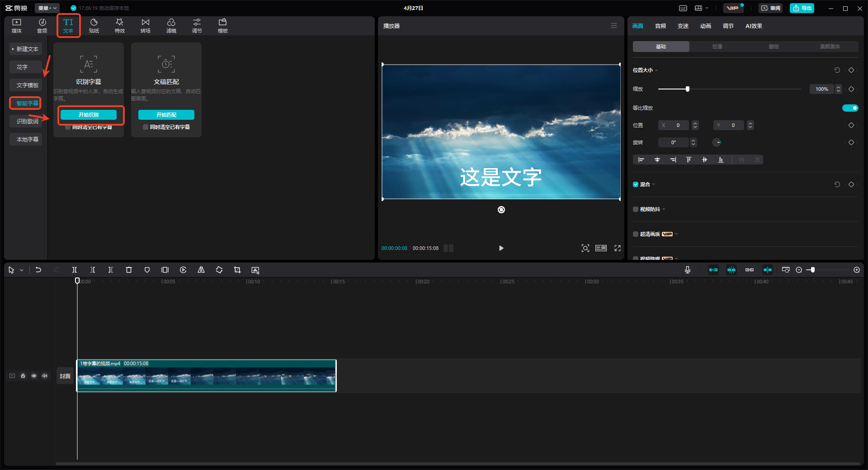This screenshot has height=470, width=868.
Task: Click the timeline zoom slider handle
Action: tap(812, 270)
